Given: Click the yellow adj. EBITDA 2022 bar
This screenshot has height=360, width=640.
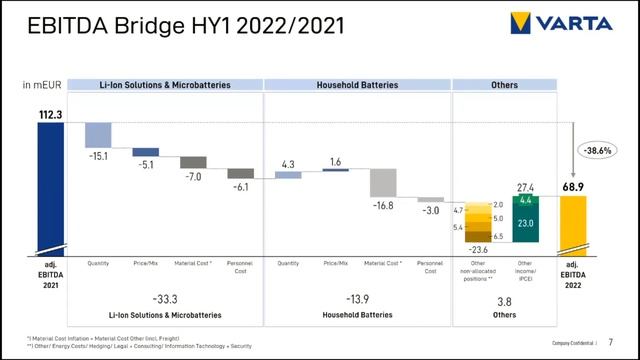Looking at the screenshot, I should [x=573, y=226].
